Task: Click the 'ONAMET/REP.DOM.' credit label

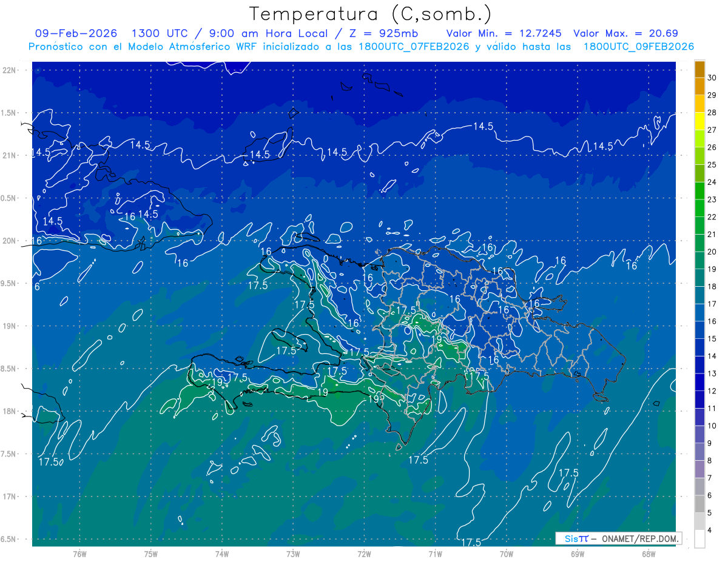Action: click(x=639, y=538)
